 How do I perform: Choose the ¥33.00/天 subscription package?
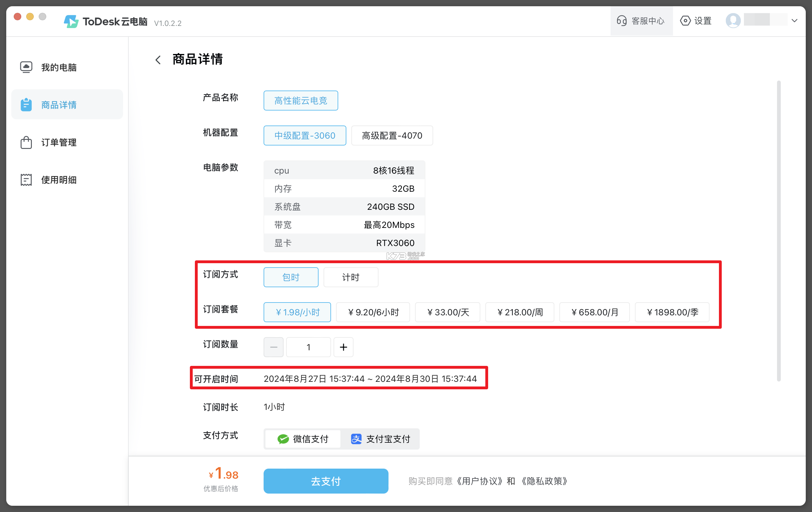[x=448, y=312]
